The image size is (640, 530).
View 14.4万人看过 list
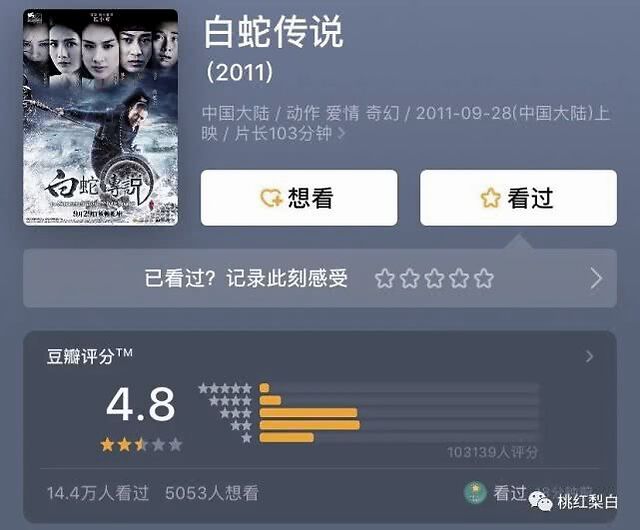tap(98, 493)
